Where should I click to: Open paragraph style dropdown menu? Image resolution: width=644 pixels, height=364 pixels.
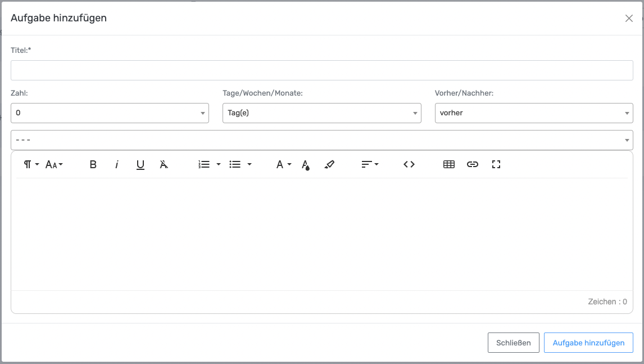(x=31, y=164)
